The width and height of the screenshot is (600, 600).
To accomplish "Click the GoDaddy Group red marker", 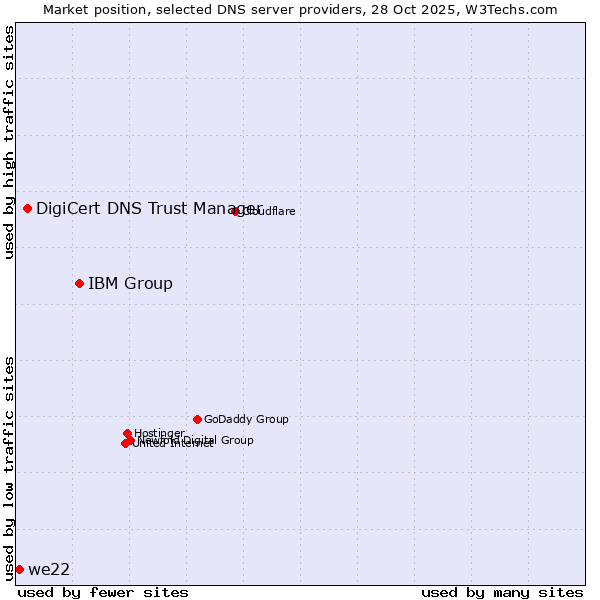I will coord(197,419).
